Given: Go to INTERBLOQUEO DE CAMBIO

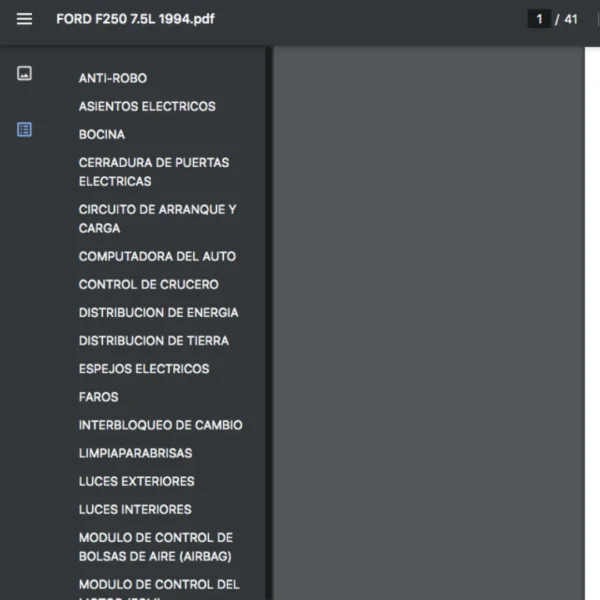Looking at the screenshot, I should pyautogui.click(x=160, y=425).
